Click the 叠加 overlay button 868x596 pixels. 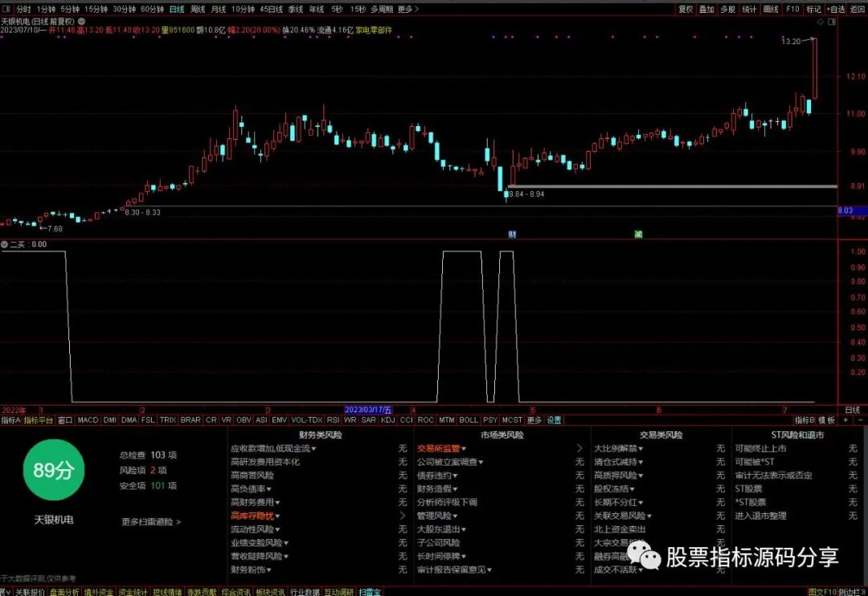(x=706, y=9)
